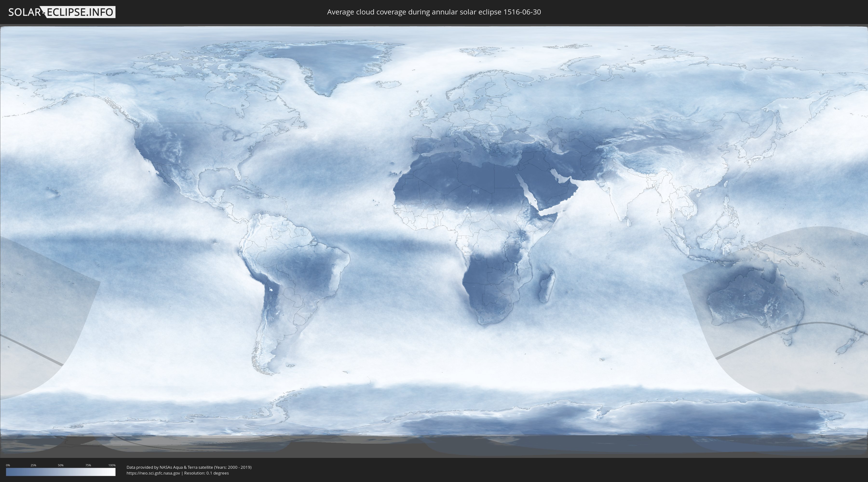Click the 50% label on cloud legend

point(61,465)
